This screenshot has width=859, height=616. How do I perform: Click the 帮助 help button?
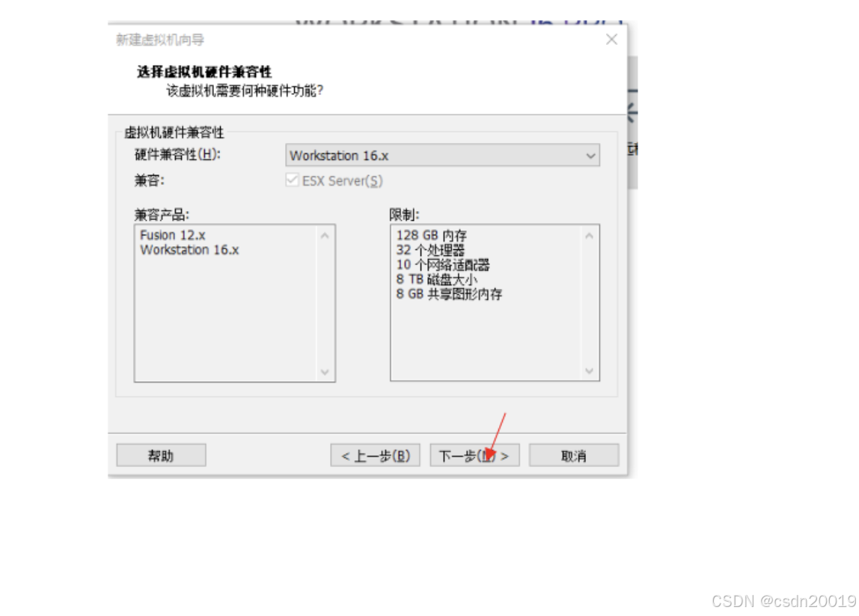161,455
